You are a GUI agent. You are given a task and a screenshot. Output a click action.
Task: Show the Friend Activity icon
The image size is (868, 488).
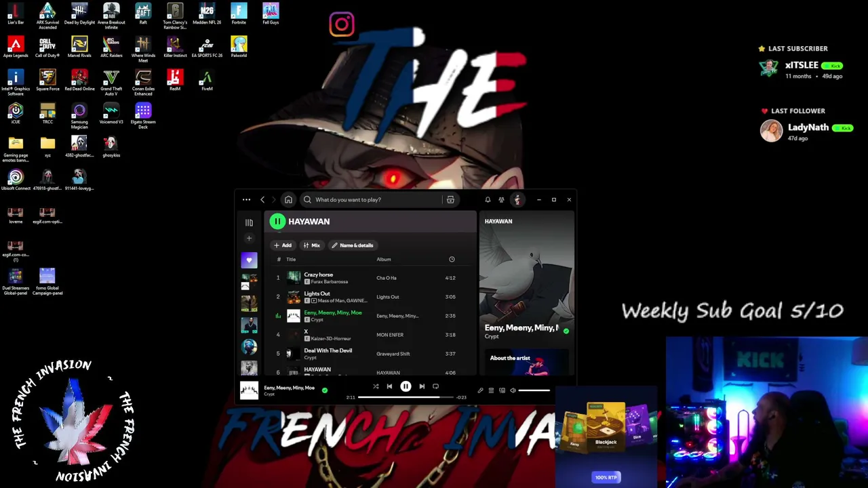pos(501,200)
